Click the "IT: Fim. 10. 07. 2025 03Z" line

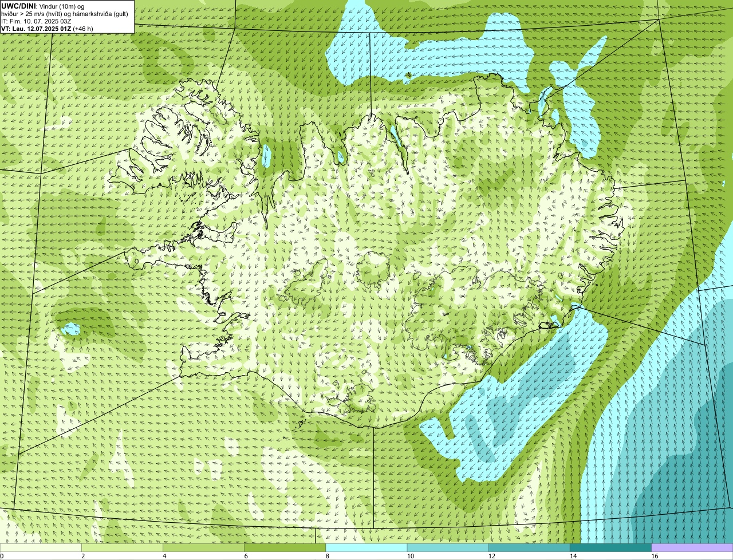(x=37, y=21)
